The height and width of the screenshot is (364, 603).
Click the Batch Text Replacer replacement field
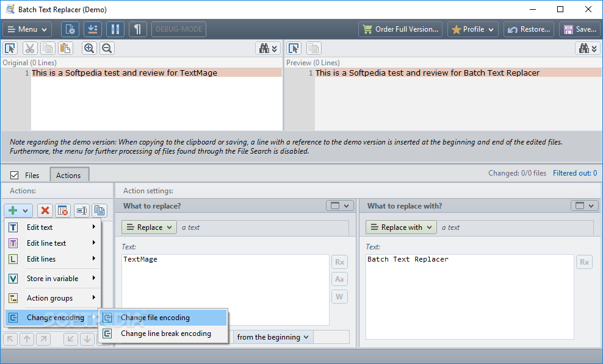[x=469, y=297]
